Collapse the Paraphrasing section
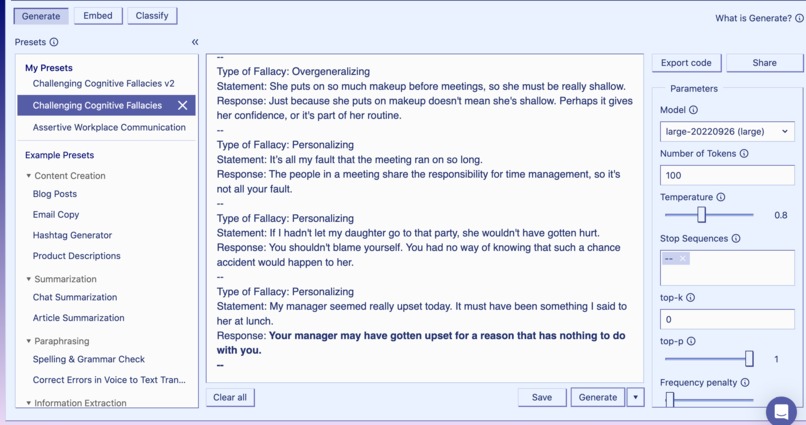This screenshot has height=425, width=806. 29,341
